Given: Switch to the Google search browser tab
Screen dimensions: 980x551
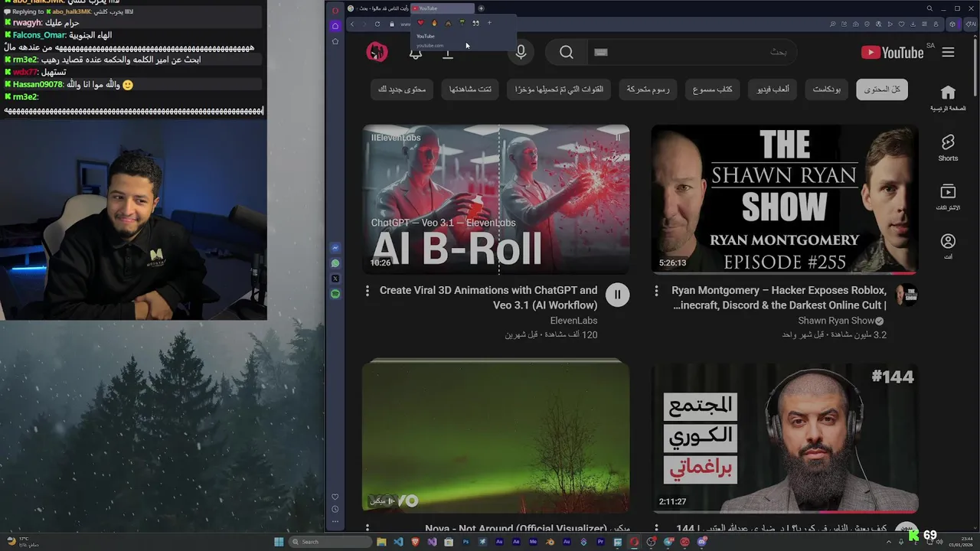Looking at the screenshot, I should [x=378, y=8].
